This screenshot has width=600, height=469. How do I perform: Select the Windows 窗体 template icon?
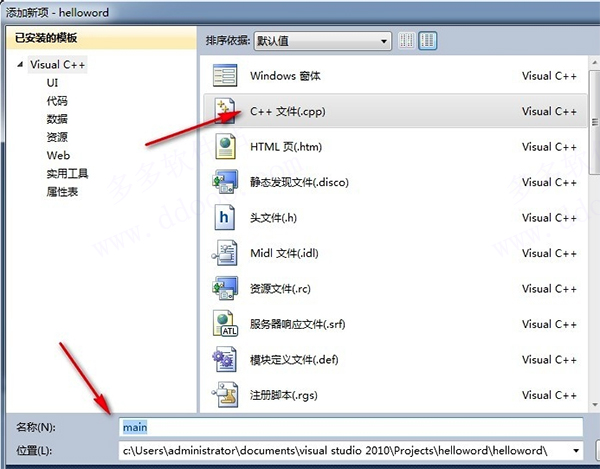(x=225, y=75)
